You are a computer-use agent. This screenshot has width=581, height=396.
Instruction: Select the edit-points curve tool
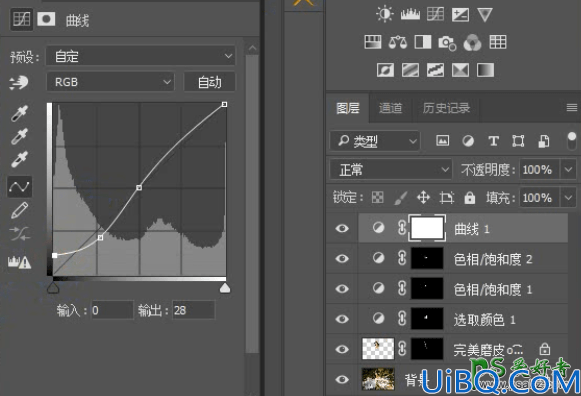tap(20, 186)
